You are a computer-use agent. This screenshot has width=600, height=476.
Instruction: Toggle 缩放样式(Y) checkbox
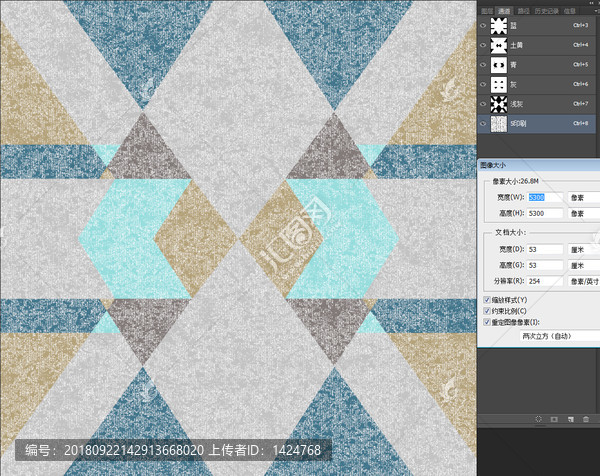click(487, 300)
